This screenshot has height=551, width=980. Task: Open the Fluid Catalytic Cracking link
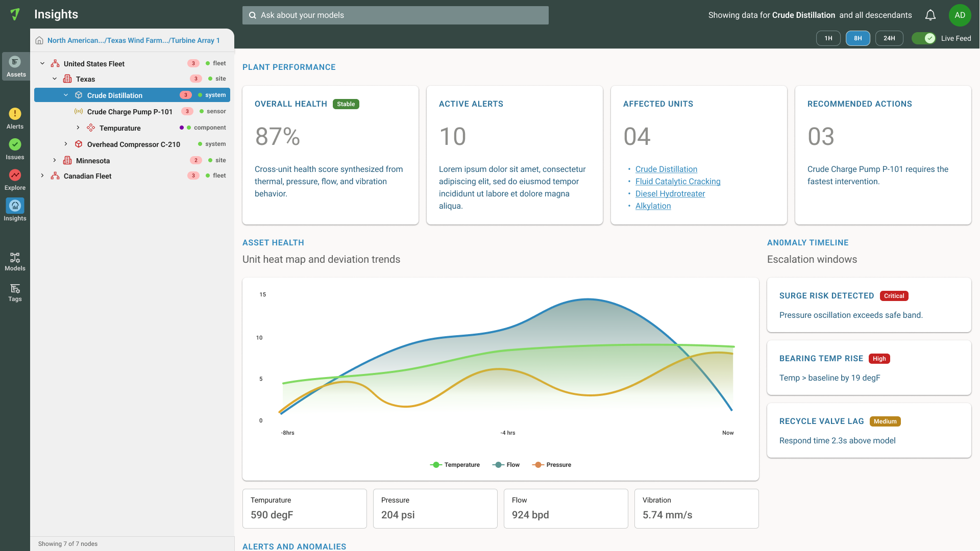tap(678, 182)
